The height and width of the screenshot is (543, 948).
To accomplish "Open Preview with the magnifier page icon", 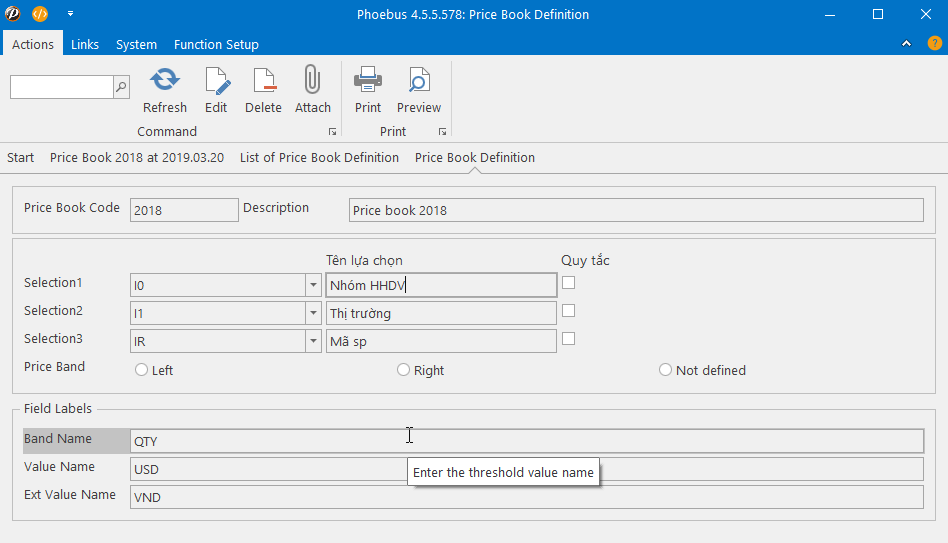I will pos(418,81).
